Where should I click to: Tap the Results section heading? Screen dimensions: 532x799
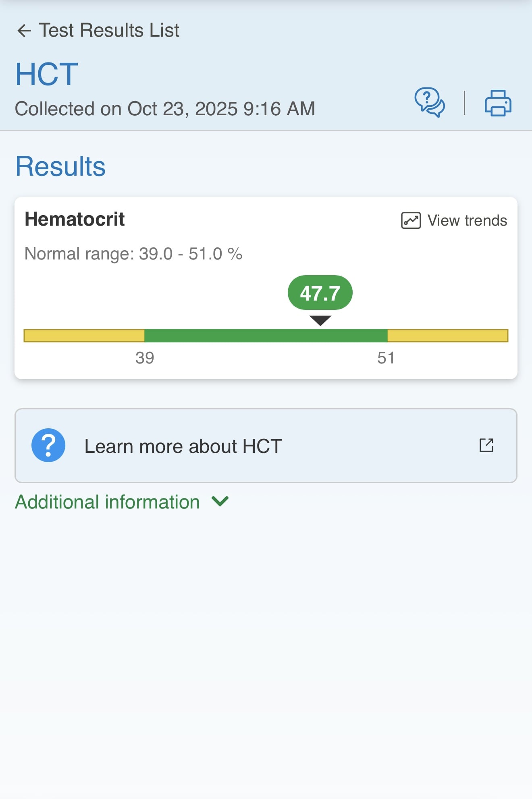(x=60, y=166)
